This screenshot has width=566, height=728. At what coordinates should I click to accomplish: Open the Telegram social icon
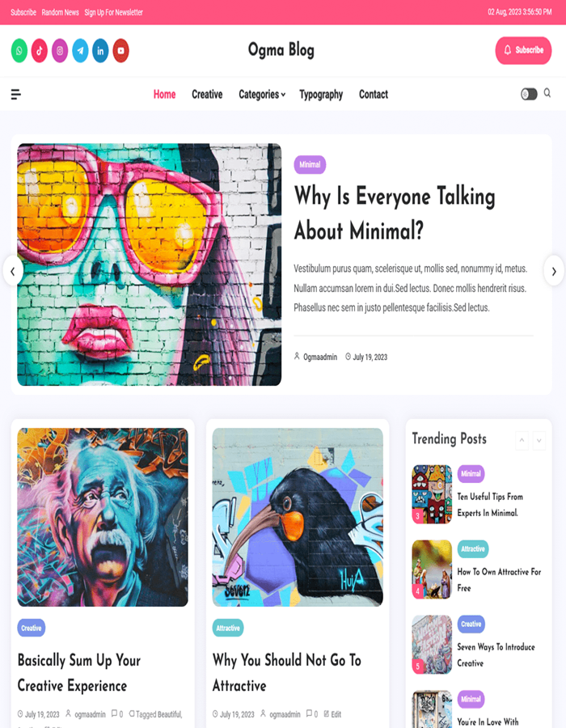click(x=80, y=51)
